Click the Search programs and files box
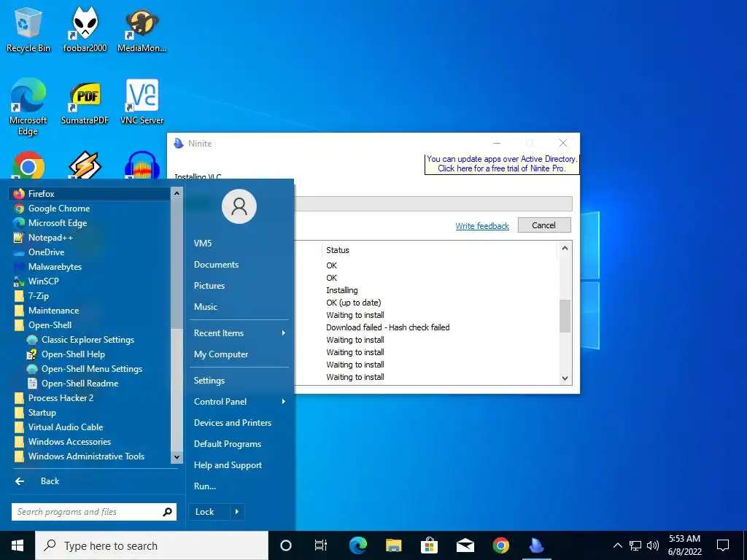This screenshot has width=747, height=560. [94, 512]
